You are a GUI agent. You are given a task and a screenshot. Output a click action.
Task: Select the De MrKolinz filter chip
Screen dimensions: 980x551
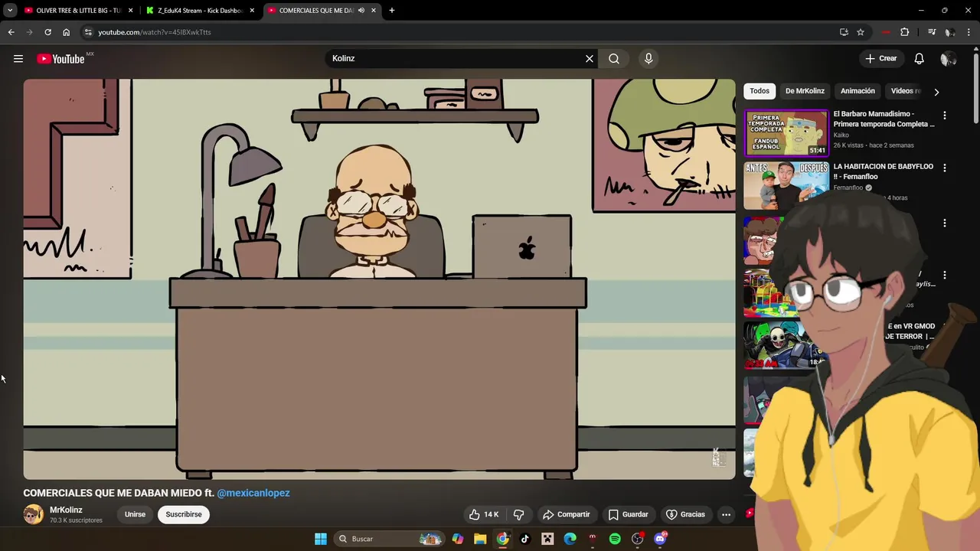click(x=805, y=91)
